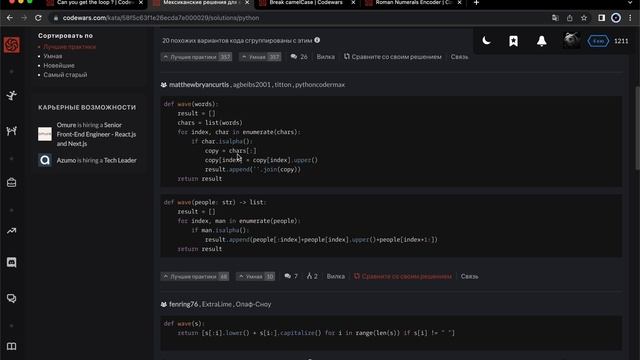This screenshot has width=640, height=360.
Task: Open the leaderboard trending-arrow icon
Action: coord(11,231)
